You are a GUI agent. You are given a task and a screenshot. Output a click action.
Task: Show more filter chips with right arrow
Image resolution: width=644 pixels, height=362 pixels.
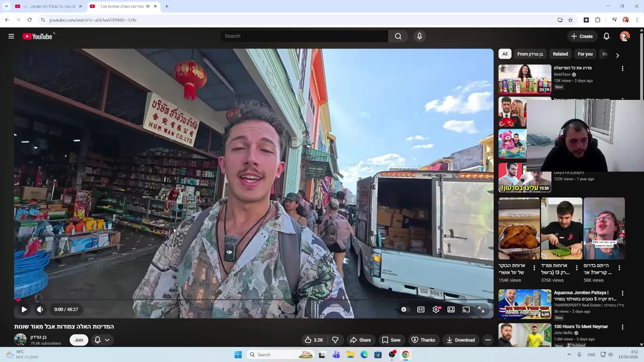point(617,55)
